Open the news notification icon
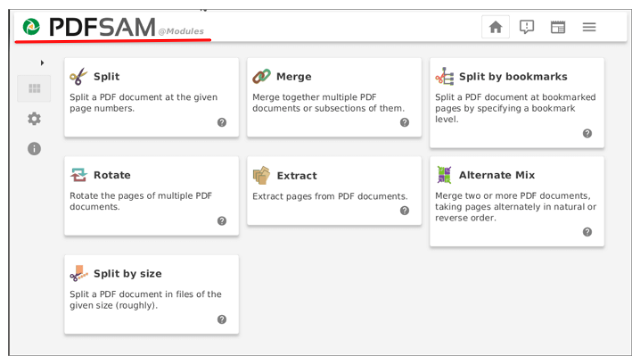The image size is (637, 361). [526, 27]
